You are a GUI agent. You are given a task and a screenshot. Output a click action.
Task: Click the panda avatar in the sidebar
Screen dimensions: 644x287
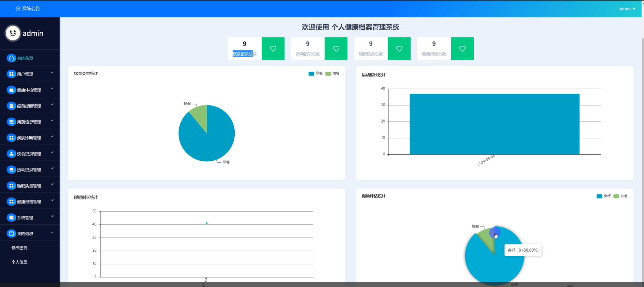pos(13,33)
